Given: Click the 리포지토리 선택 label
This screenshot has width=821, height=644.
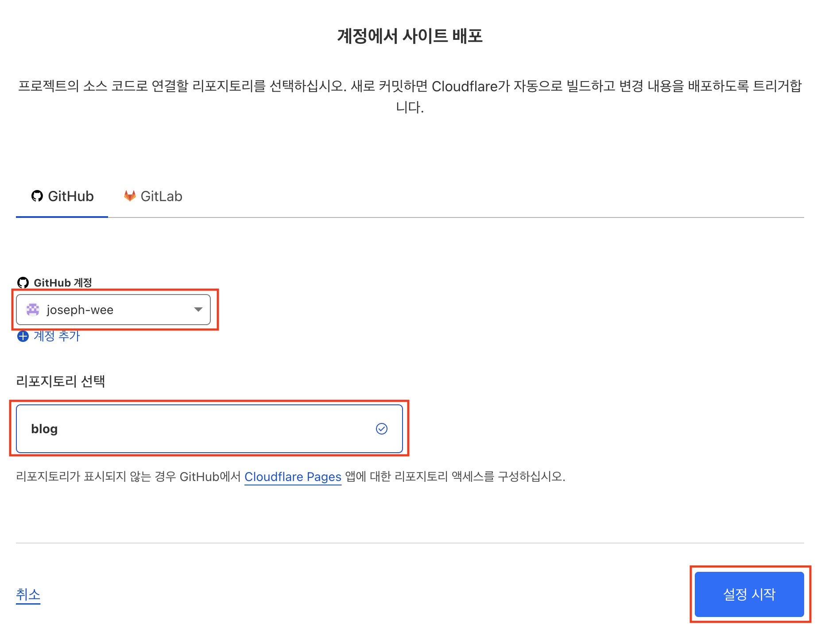Looking at the screenshot, I should pyautogui.click(x=61, y=381).
